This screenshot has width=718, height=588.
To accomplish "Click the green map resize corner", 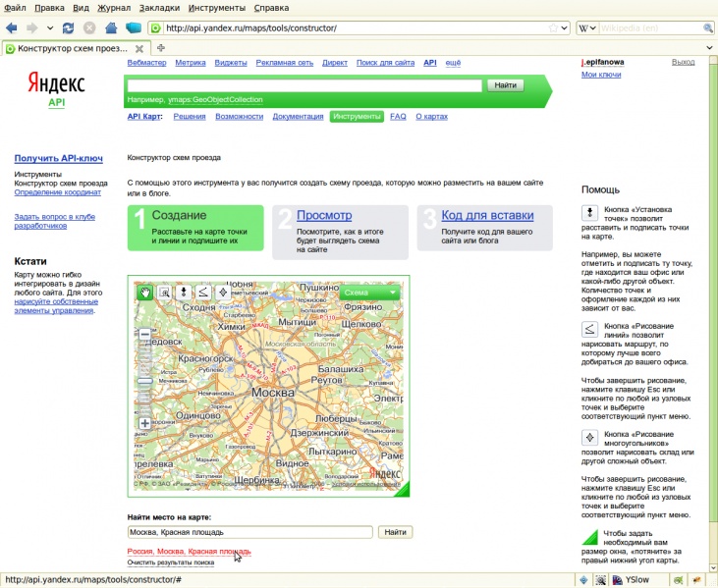I will click(x=403, y=490).
